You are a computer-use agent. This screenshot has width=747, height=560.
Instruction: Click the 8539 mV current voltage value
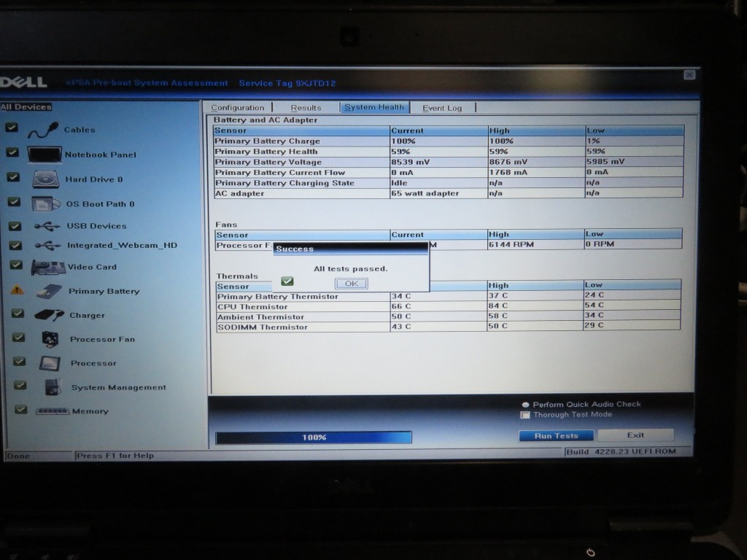click(x=410, y=162)
